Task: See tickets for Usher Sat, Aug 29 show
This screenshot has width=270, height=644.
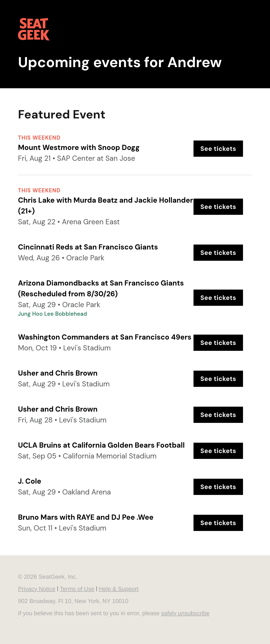Action: coord(218,379)
